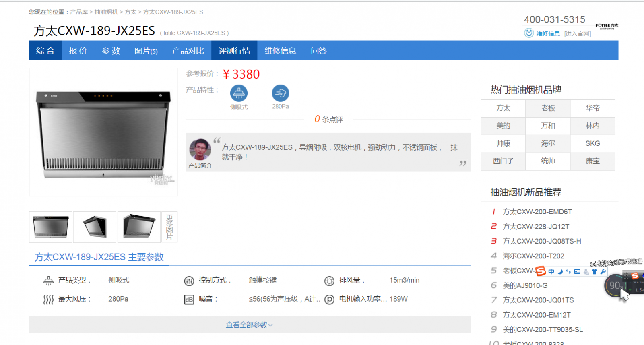Click the 90% memory accelerator ball
The height and width of the screenshot is (345, 644).
coord(615,285)
